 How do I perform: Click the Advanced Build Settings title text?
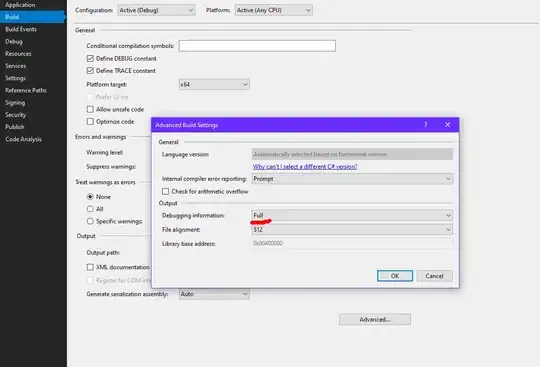click(x=186, y=125)
